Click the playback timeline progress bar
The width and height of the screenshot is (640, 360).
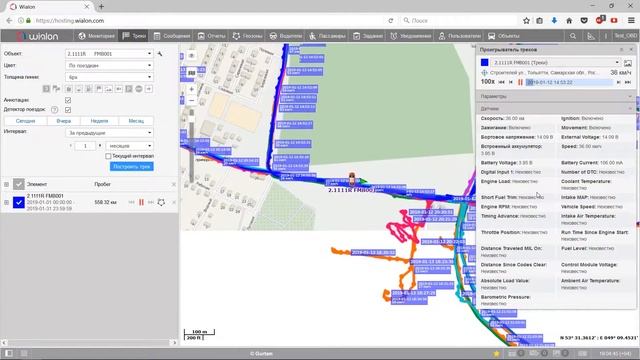click(569, 82)
